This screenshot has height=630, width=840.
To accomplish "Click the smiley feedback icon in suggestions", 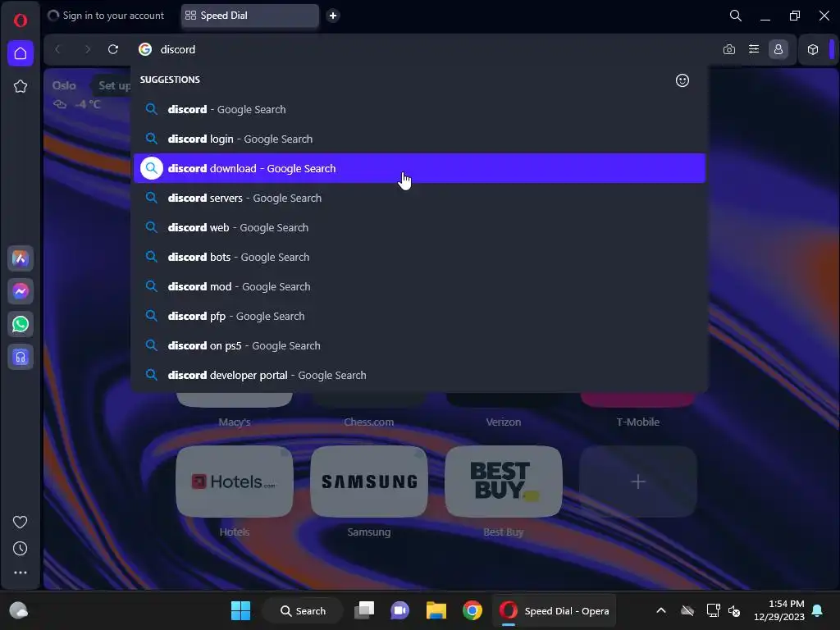I will (x=682, y=80).
